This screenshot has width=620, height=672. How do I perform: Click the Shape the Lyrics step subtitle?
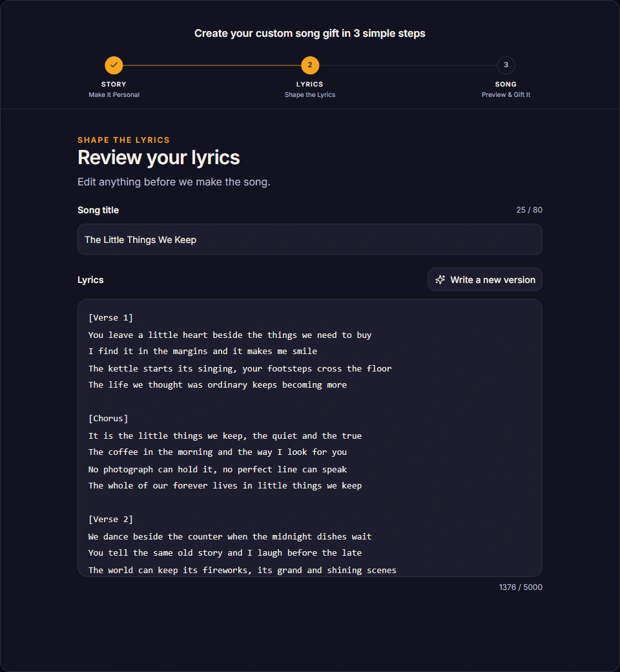[x=310, y=95]
